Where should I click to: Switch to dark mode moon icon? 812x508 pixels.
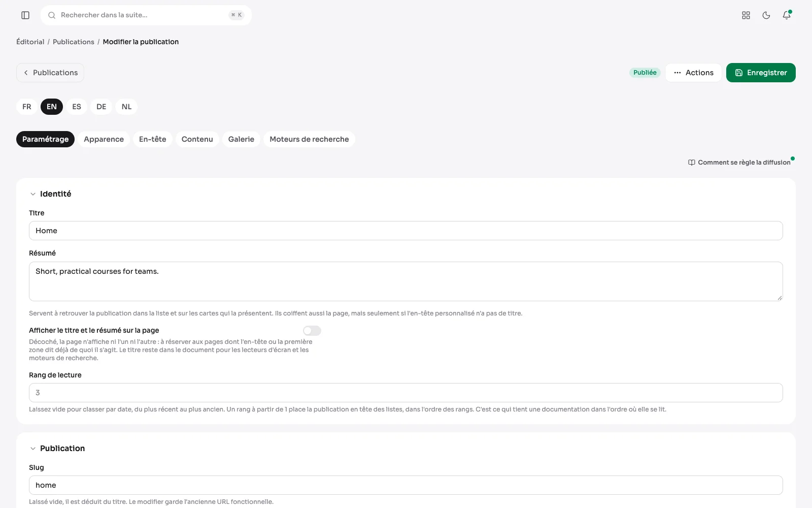(766, 15)
